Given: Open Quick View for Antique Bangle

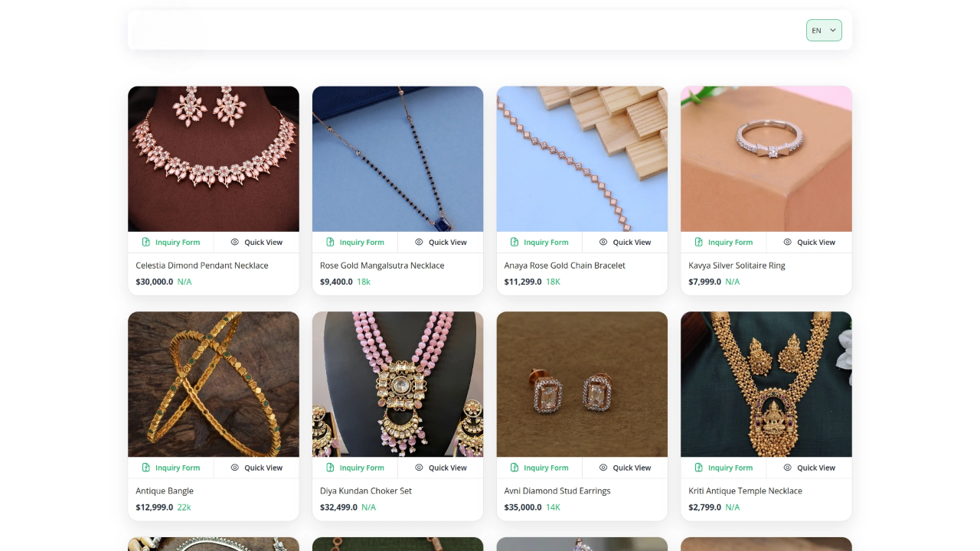Looking at the screenshot, I should (256, 468).
